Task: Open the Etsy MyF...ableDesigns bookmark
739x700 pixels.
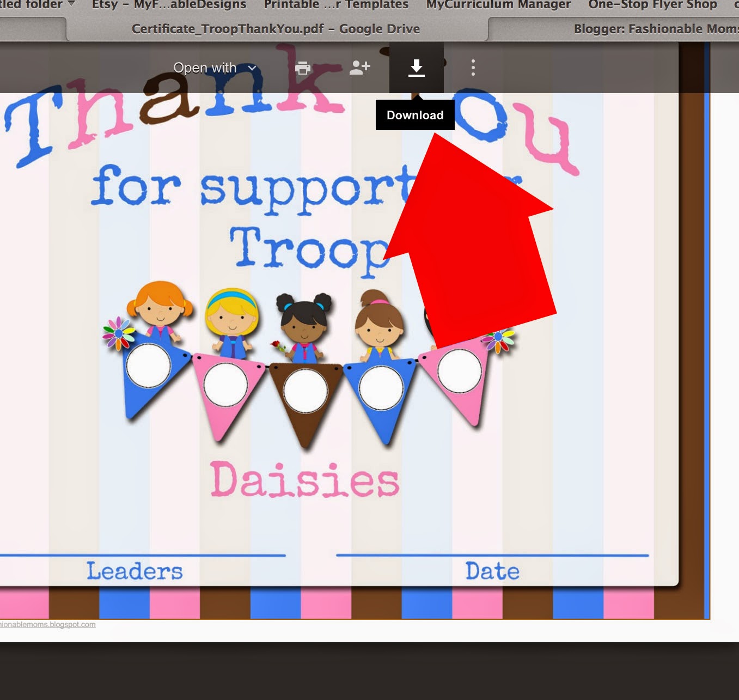Action: pos(169,5)
